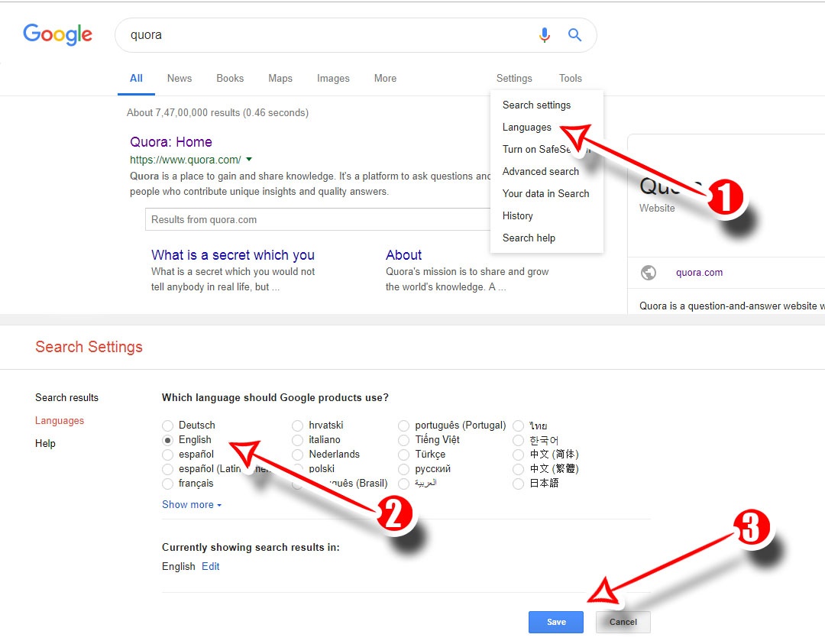Open the Images tab

(x=333, y=79)
